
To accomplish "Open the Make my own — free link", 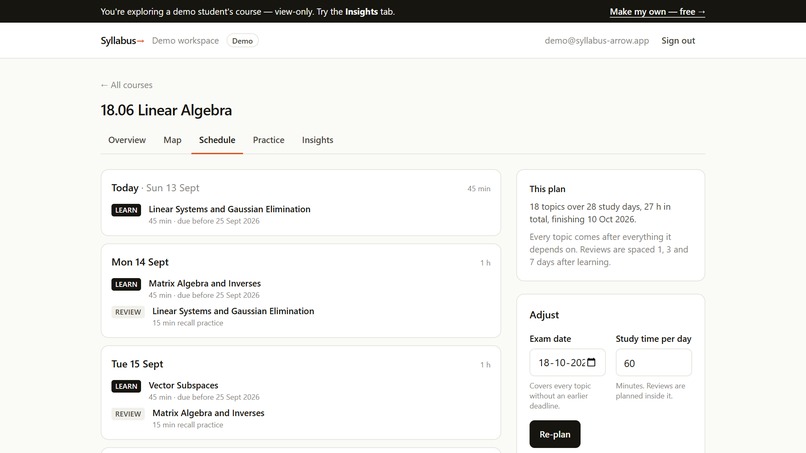I will pyautogui.click(x=657, y=11).
